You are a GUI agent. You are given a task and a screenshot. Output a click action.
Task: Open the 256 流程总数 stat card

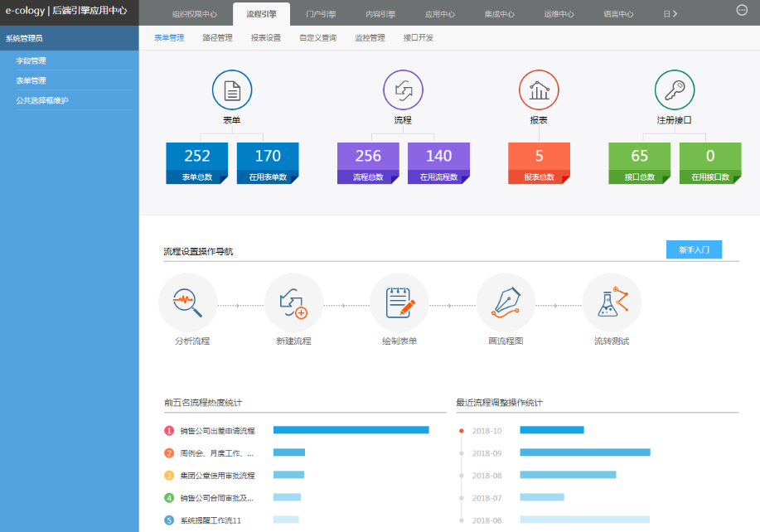coord(368,163)
